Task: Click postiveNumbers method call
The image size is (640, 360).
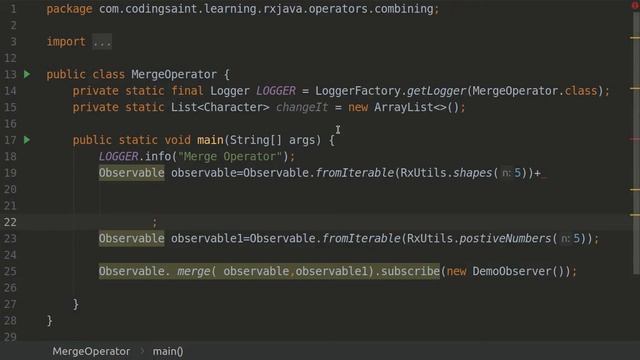Action: pyautogui.click(x=505, y=238)
